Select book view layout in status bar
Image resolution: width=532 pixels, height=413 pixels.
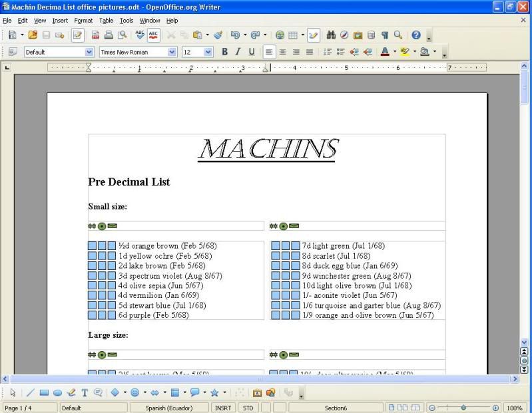click(x=415, y=408)
